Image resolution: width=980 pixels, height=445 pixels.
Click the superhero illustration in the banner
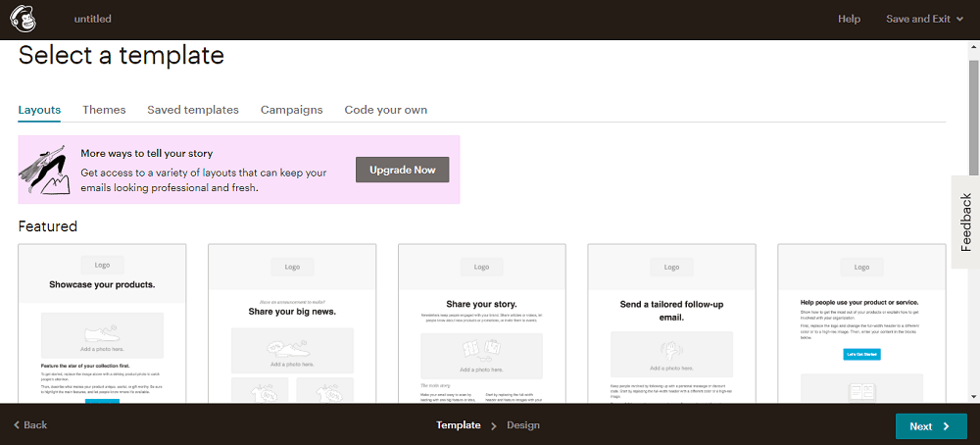[x=43, y=170]
